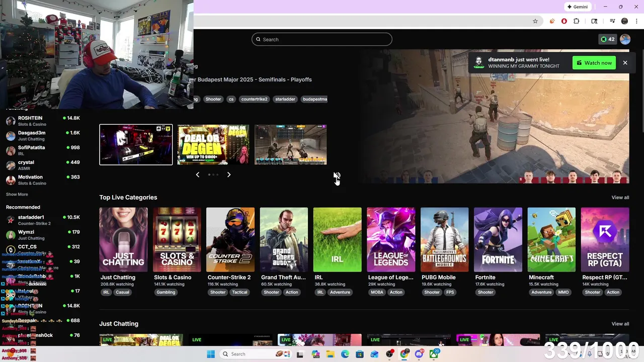Open the Chrome profile avatar
644x362 pixels.
tap(624, 21)
